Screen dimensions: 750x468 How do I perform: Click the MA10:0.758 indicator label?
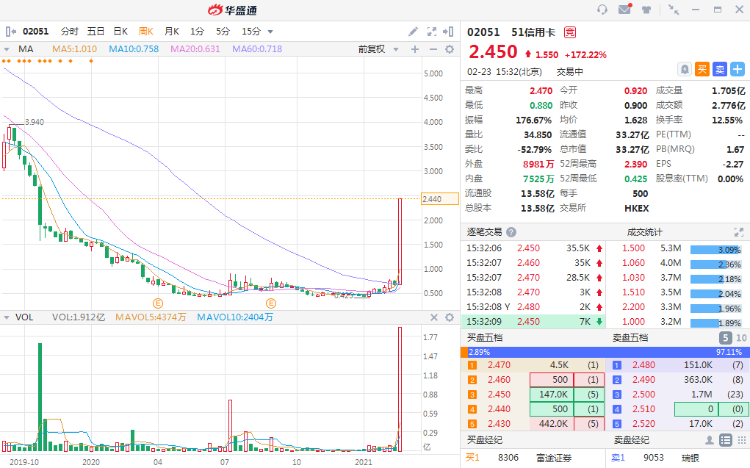(x=134, y=49)
